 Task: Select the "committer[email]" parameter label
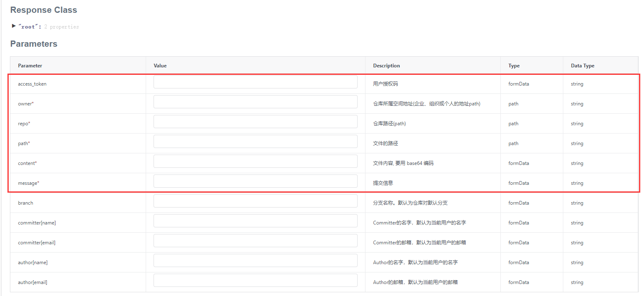pyautogui.click(x=36, y=243)
